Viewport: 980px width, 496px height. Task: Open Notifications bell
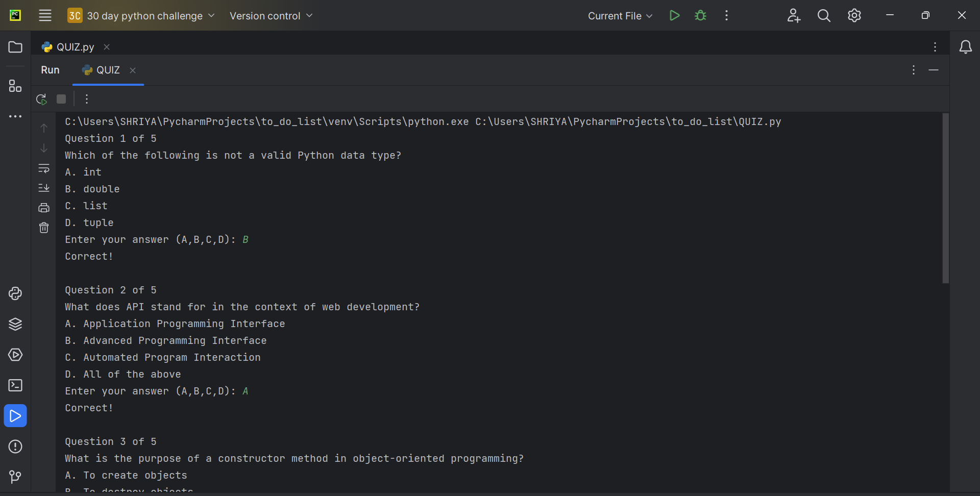965,47
